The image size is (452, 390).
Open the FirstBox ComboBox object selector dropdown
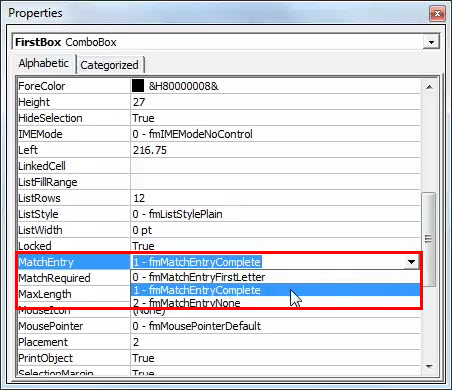pyautogui.click(x=431, y=42)
